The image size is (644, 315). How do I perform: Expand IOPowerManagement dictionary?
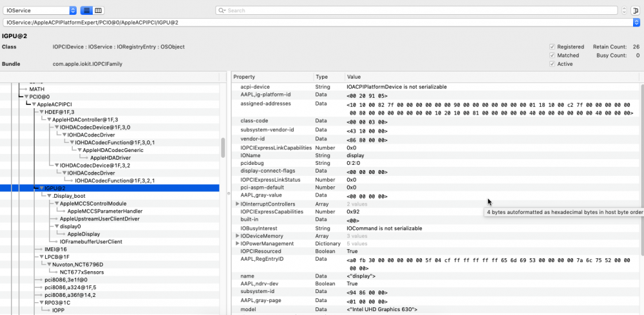[x=238, y=243]
